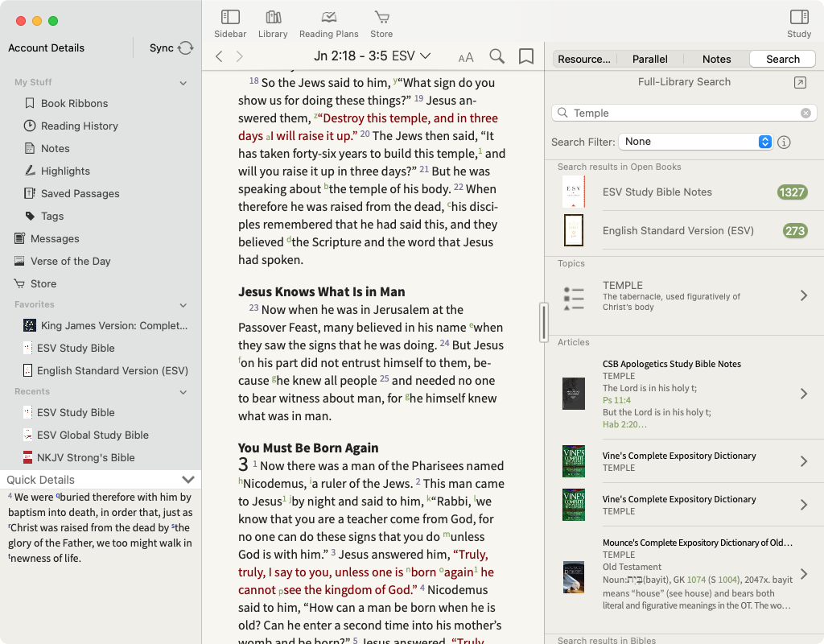Screen dimensions: 824x644
Task: Clear the Temple search field text
Action: pos(805,114)
